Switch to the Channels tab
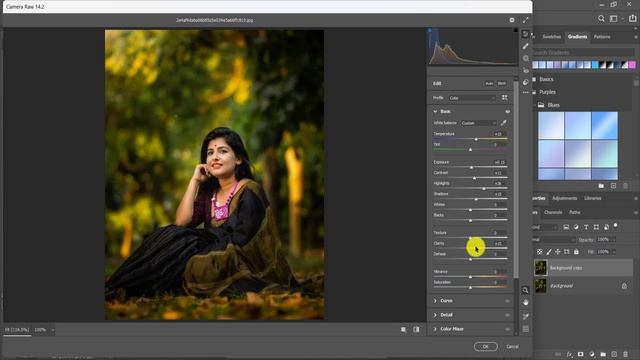640x360 pixels. point(553,212)
